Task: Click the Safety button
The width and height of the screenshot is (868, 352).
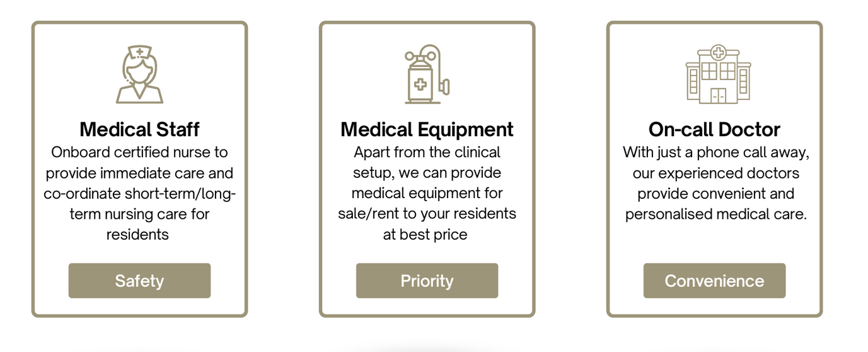Action: pos(139,281)
